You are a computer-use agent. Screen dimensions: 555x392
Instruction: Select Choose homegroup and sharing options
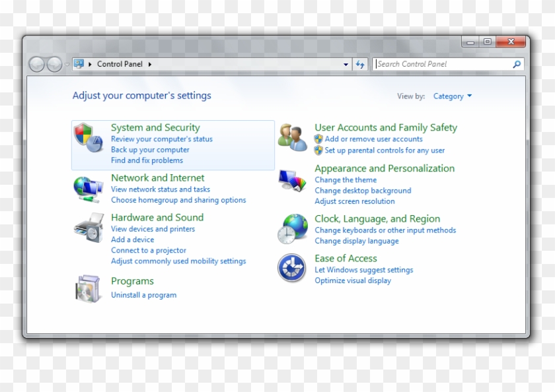pos(178,200)
